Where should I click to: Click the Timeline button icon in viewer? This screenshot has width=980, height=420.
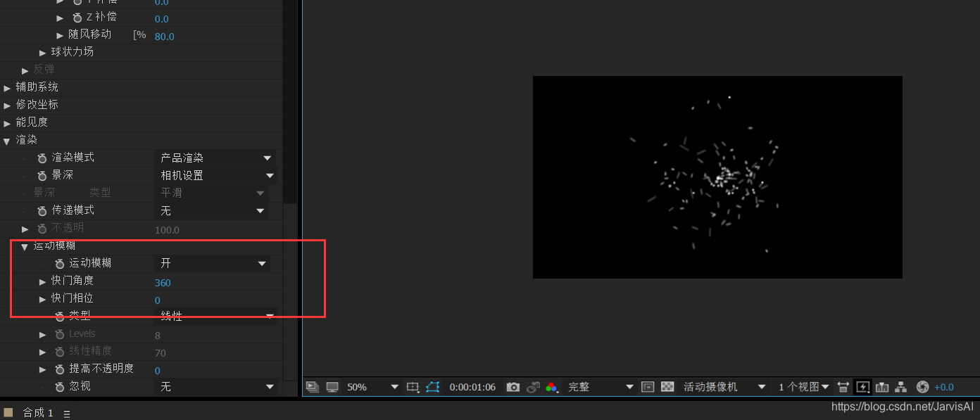pyautogui.click(x=881, y=387)
